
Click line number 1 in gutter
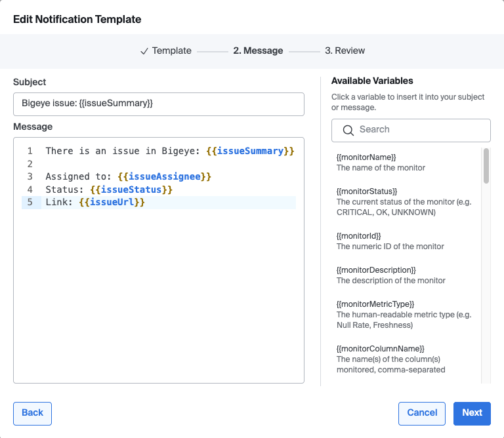point(30,151)
